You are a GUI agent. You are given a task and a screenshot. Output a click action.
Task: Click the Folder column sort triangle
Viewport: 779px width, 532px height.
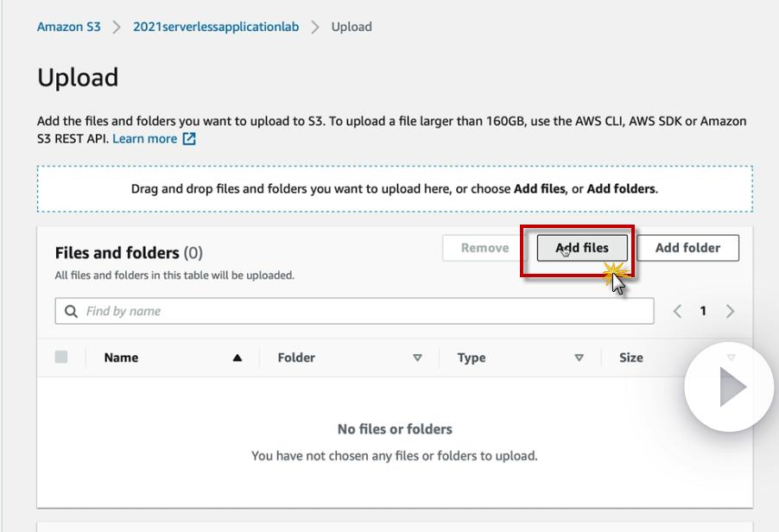tap(417, 358)
